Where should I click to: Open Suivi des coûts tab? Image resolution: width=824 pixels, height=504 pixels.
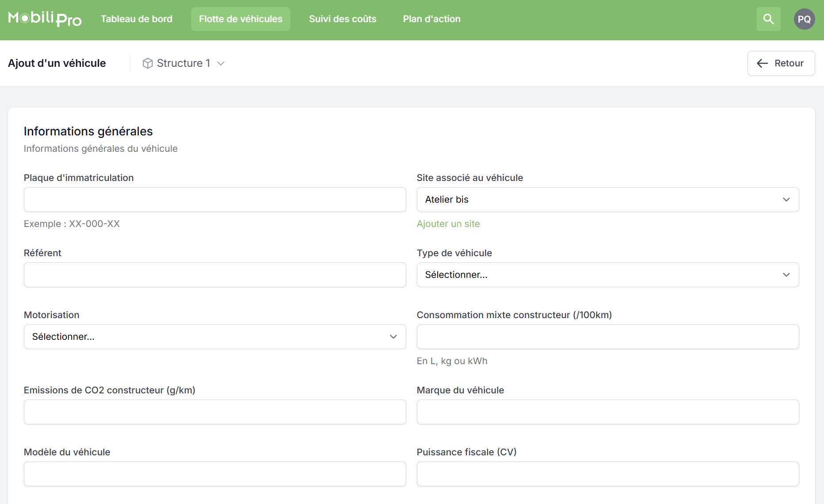click(343, 19)
